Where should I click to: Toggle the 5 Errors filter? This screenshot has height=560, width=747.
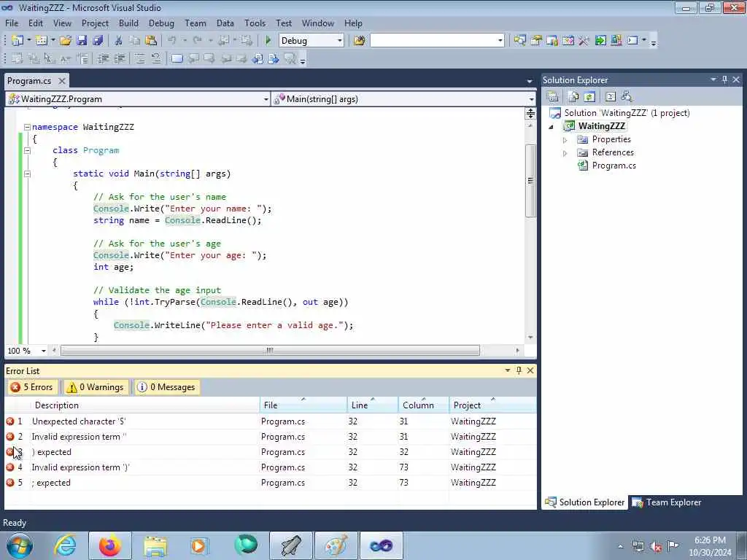coord(32,387)
